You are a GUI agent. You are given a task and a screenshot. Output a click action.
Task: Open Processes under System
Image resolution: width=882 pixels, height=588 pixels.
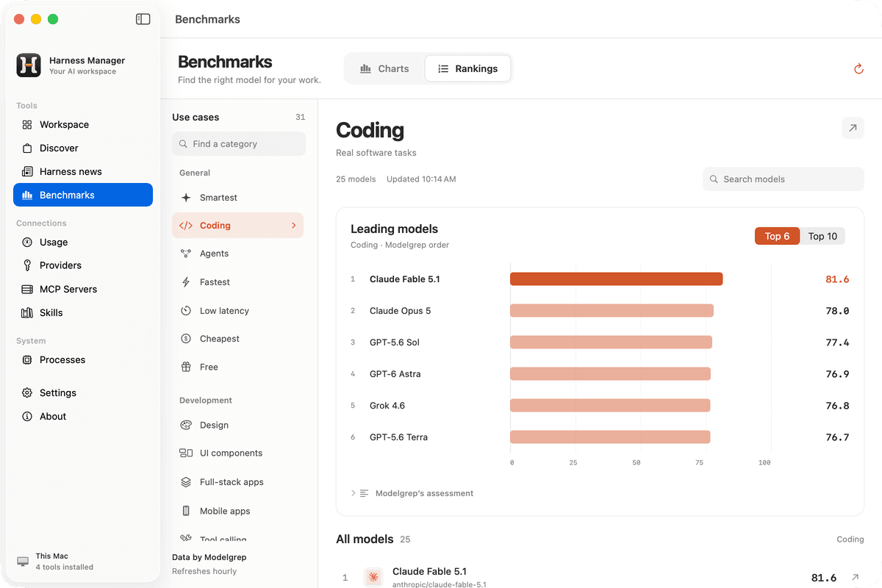tap(83, 359)
